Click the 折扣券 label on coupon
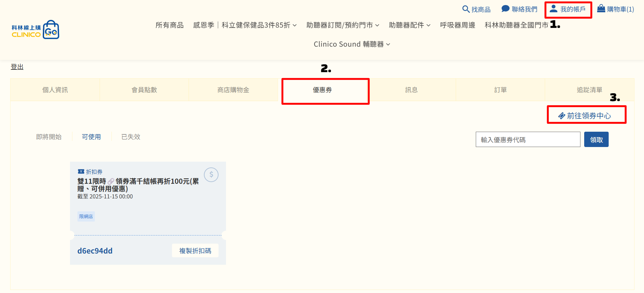The width and height of the screenshot is (644, 293). (x=94, y=172)
